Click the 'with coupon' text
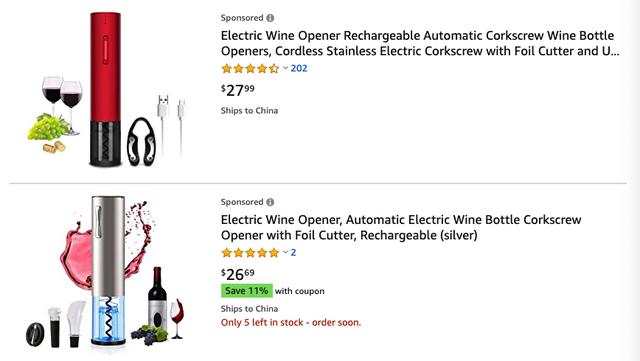Screen dimensions: 640x361 [300, 291]
